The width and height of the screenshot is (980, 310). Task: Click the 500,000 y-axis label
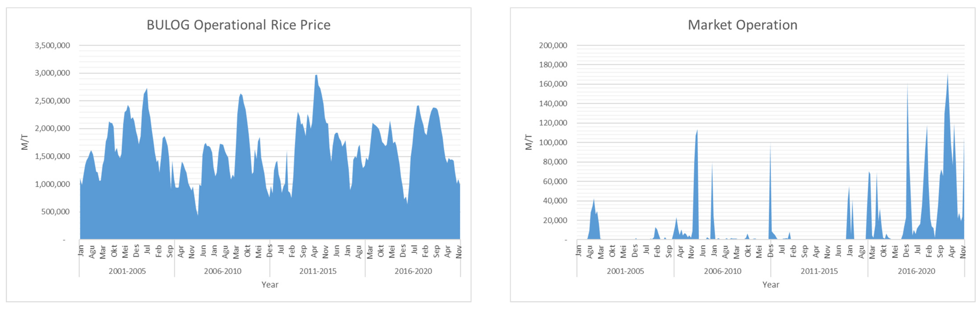click(56, 212)
